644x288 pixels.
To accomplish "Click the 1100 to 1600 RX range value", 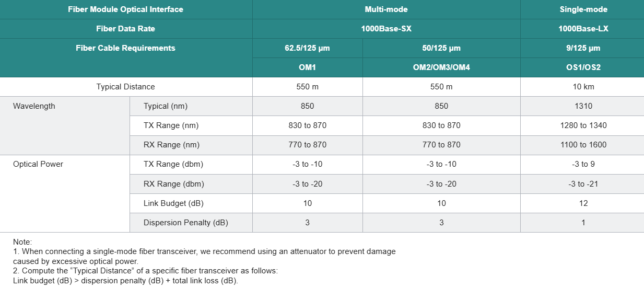I will tap(583, 145).
